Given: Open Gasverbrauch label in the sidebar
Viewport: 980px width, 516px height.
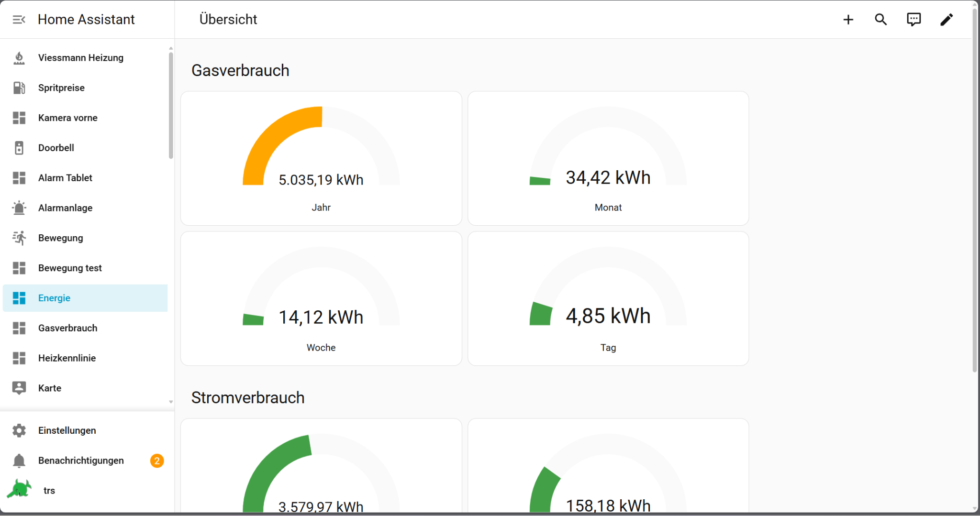Looking at the screenshot, I should pos(67,328).
